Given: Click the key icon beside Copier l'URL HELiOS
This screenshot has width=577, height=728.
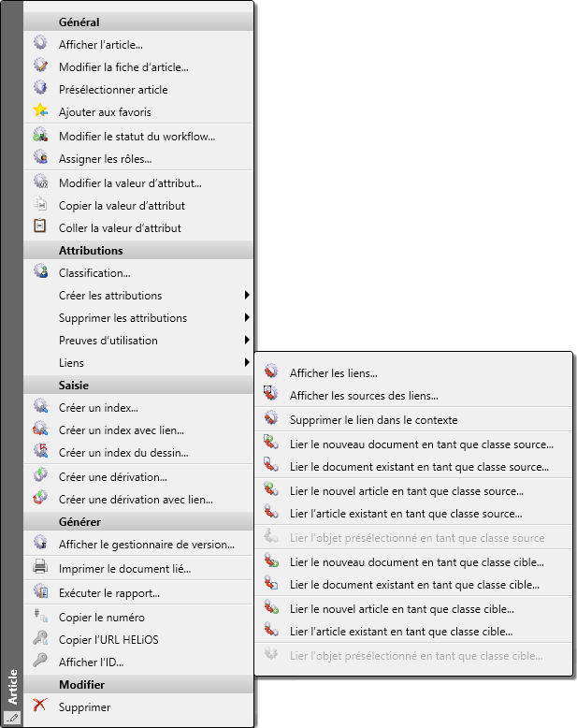Looking at the screenshot, I should [40, 637].
